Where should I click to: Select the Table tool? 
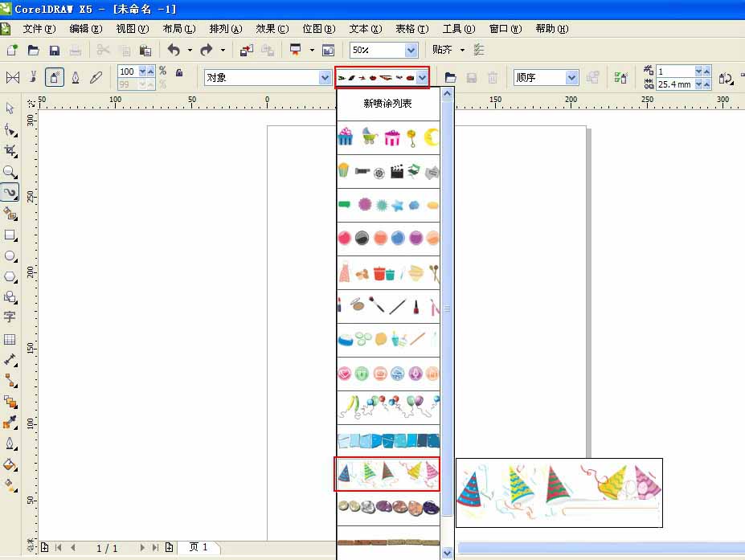[10, 339]
